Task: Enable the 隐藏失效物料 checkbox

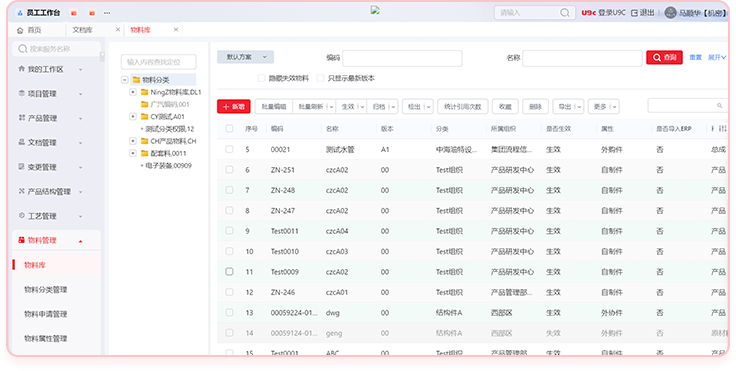Action: click(x=261, y=78)
